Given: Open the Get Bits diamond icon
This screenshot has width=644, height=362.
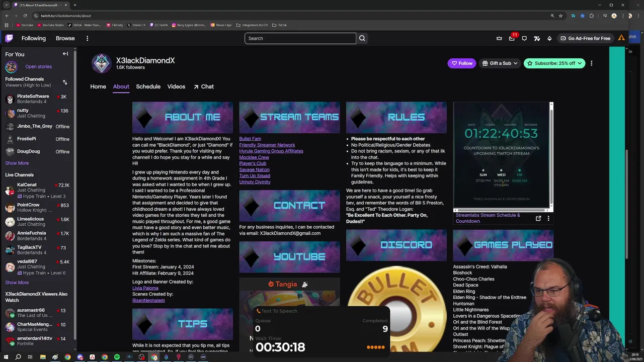Looking at the screenshot, I should 549,38.
